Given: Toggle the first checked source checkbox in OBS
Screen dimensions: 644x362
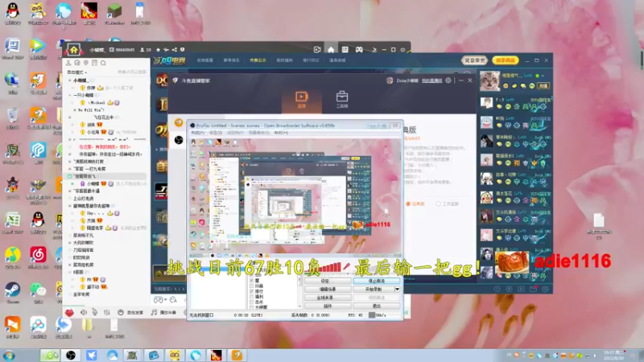Looking at the screenshot, I should coord(252,280).
